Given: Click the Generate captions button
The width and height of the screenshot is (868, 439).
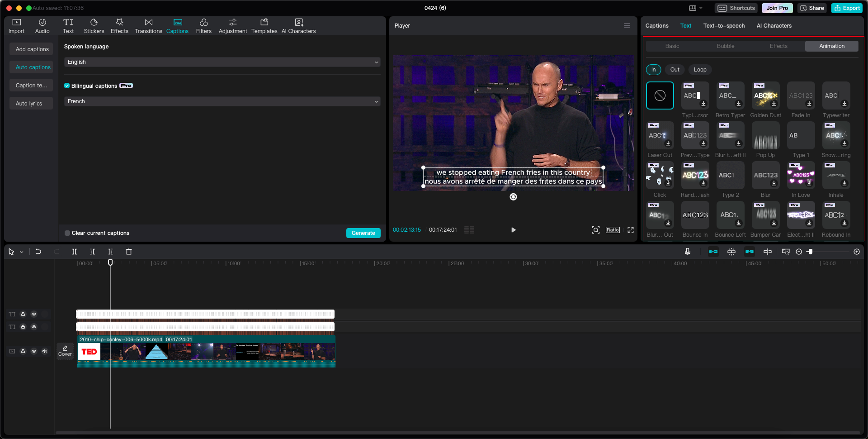Looking at the screenshot, I should pyautogui.click(x=363, y=233).
